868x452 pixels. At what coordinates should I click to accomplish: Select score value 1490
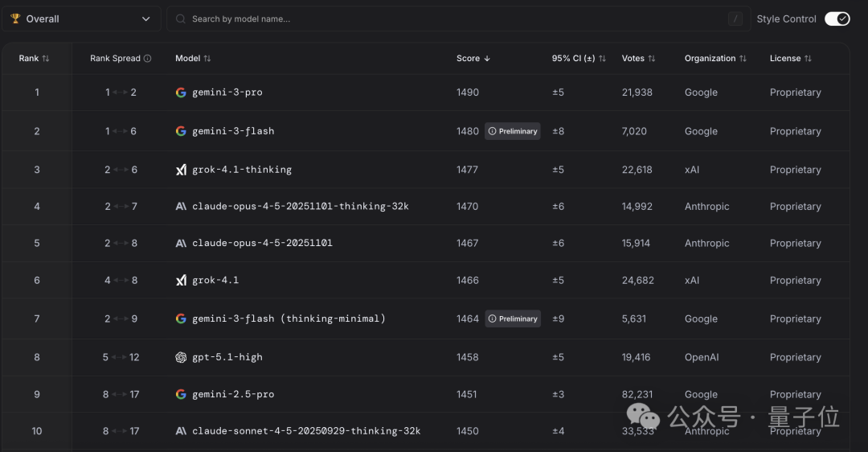click(468, 92)
